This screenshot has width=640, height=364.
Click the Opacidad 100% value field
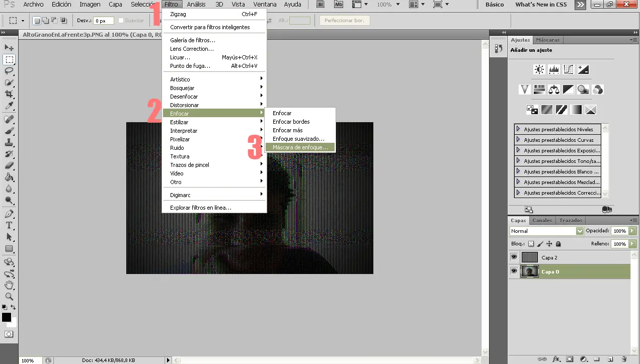pyautogui.click(x=619, y=231)
